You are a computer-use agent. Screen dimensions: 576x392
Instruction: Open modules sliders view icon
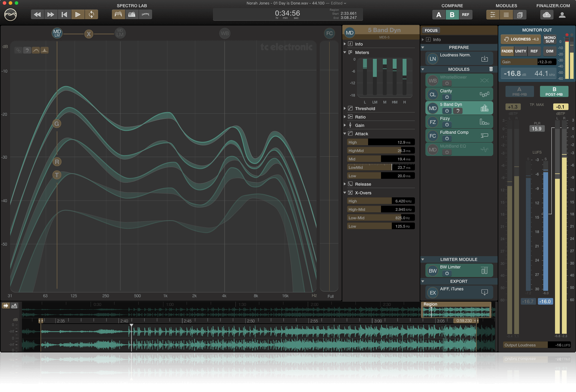pos(493,15)
